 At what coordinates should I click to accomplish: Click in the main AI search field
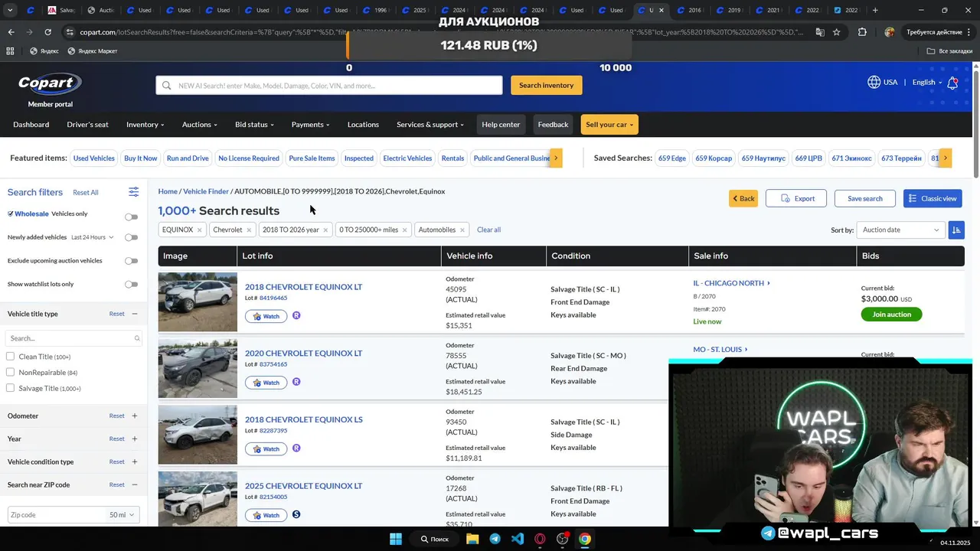pos(329,85)
